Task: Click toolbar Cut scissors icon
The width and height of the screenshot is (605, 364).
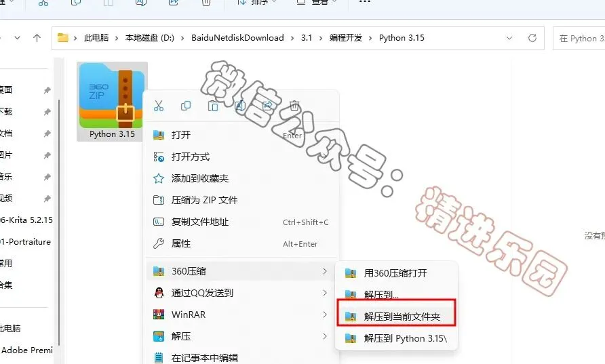Action: (43, 3)
